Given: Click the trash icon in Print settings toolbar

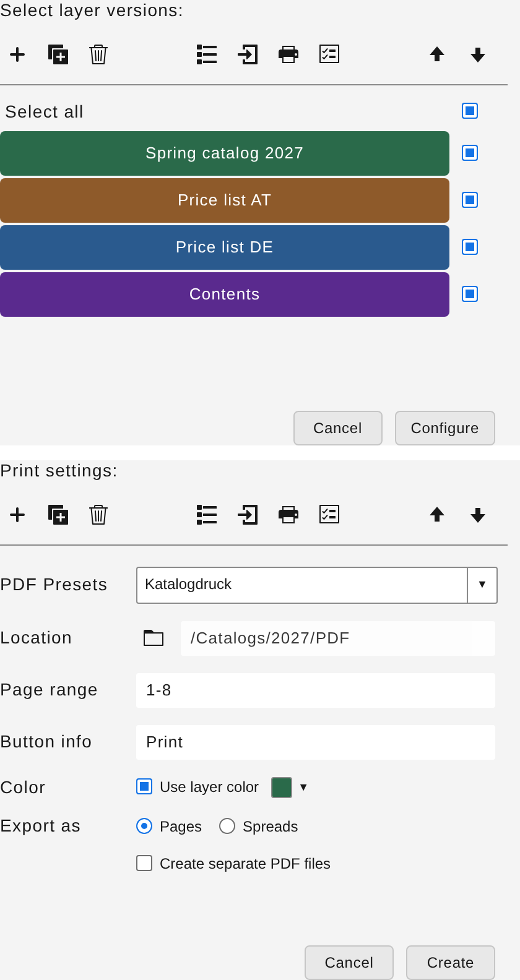Looking at the screenshot, I should point(98,515).
